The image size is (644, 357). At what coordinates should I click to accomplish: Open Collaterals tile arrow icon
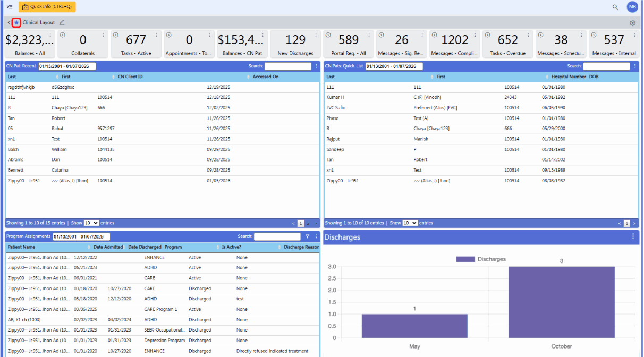(x=62, y=35)
